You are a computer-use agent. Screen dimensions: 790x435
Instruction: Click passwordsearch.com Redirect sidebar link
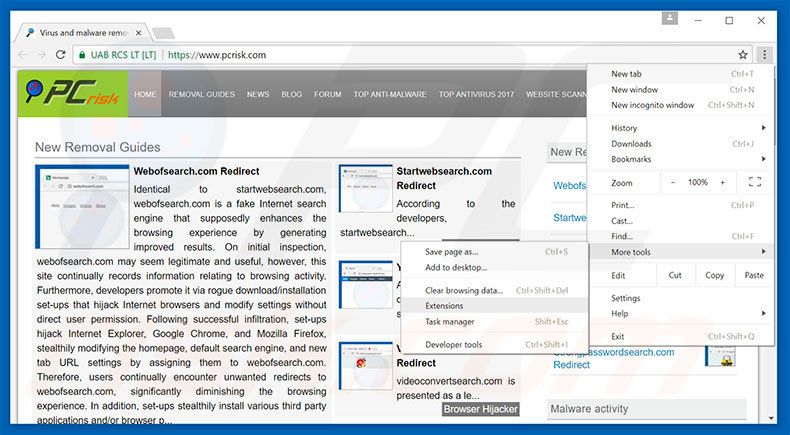coord(614,358)
